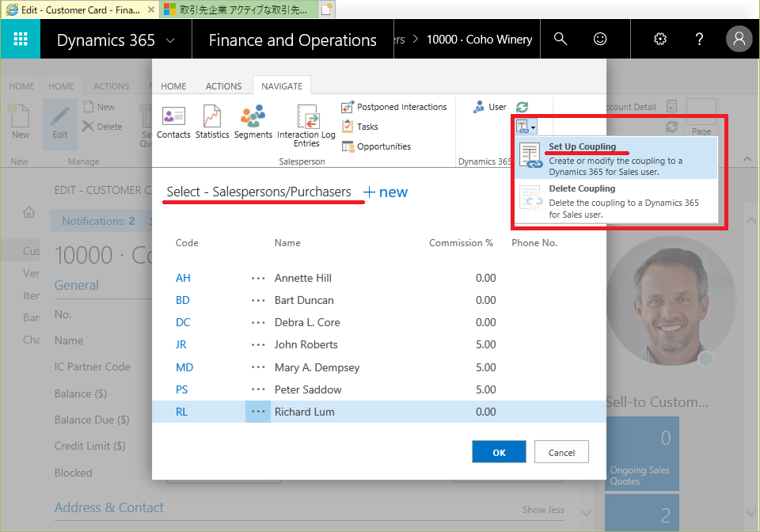Image resolution: width=760 pixels, height=532 pixels.
Task: Close the Customer Card browser tab
Action: point(150,9)
